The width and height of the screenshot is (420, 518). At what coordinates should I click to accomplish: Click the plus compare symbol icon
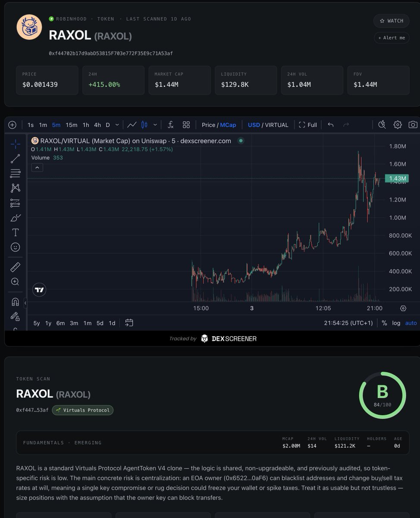coord(13,125)
